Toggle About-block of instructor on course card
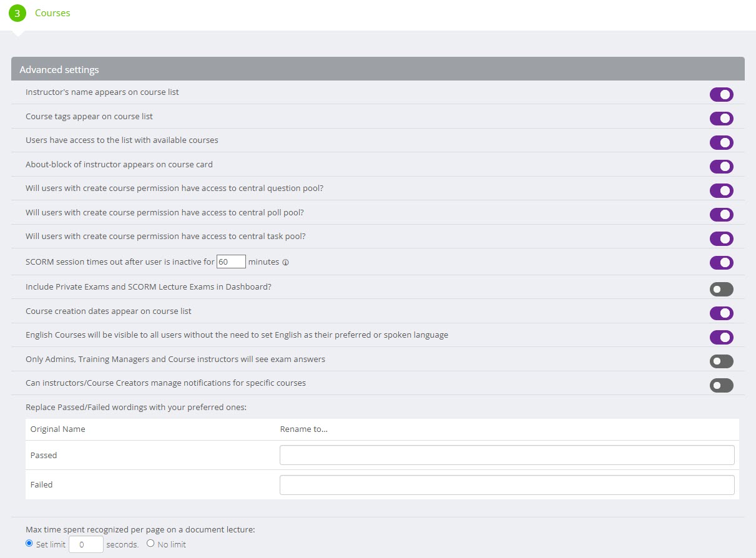This screenshot has height=558, width=756. point(721,167)
